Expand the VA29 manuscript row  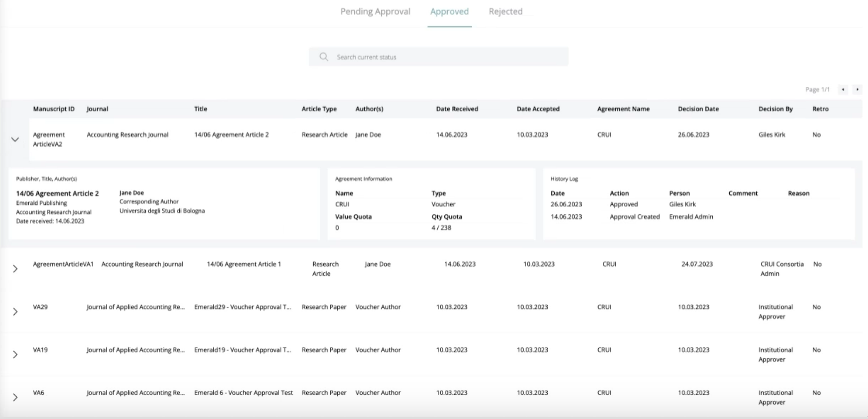tap(15, 312)
